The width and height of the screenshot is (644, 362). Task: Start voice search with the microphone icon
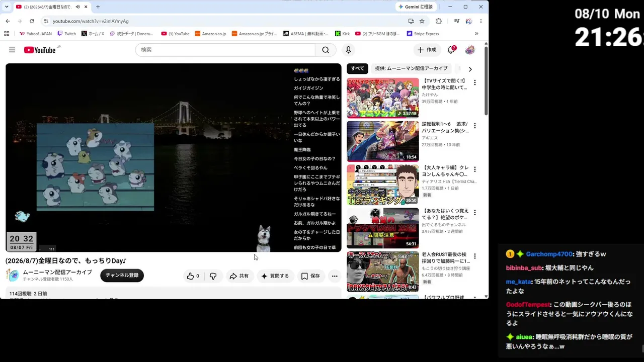(348, 50)
